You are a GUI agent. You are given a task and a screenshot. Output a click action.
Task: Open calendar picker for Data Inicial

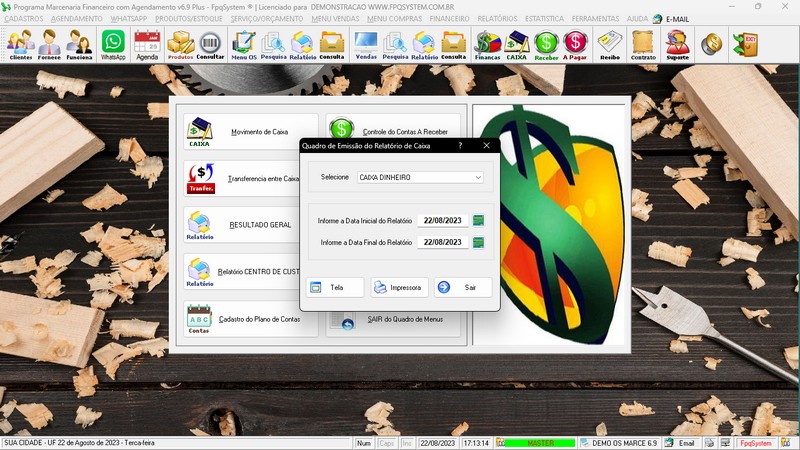coord(478,220)
